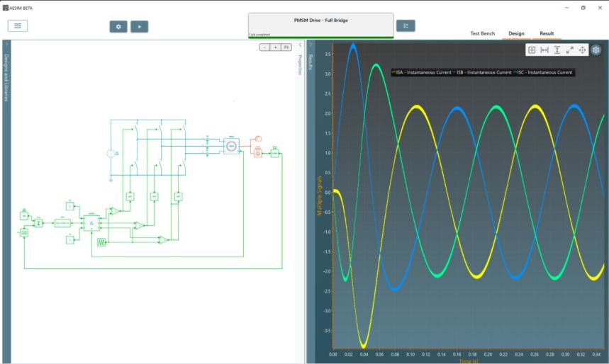Switch to the Design tab
This screenshot has height=364, width=609.
516,33
